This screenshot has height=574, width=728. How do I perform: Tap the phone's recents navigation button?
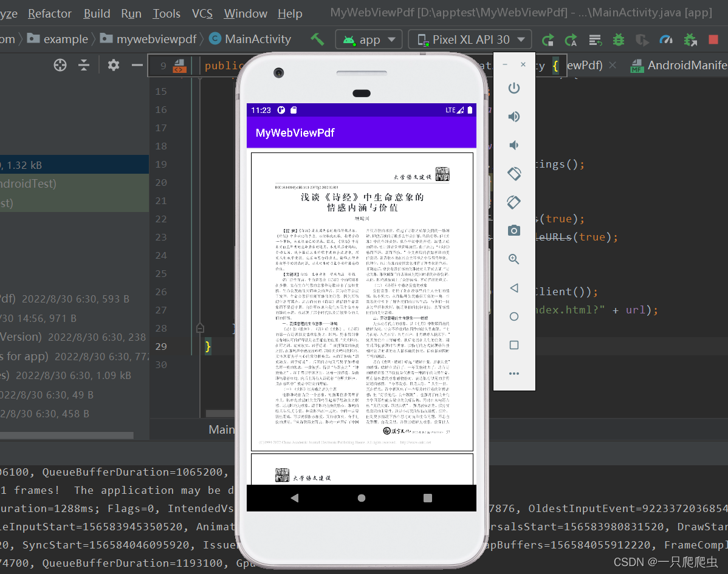point(428,498)
